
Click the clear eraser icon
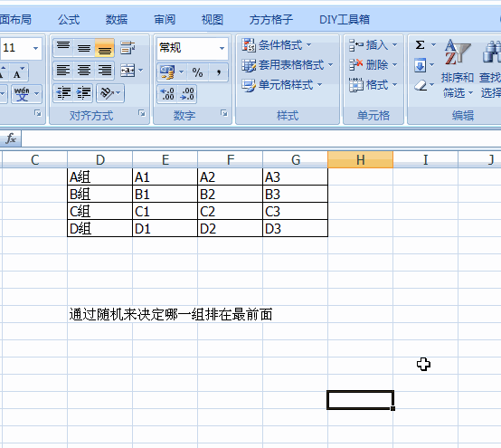[x=421, y=85]
